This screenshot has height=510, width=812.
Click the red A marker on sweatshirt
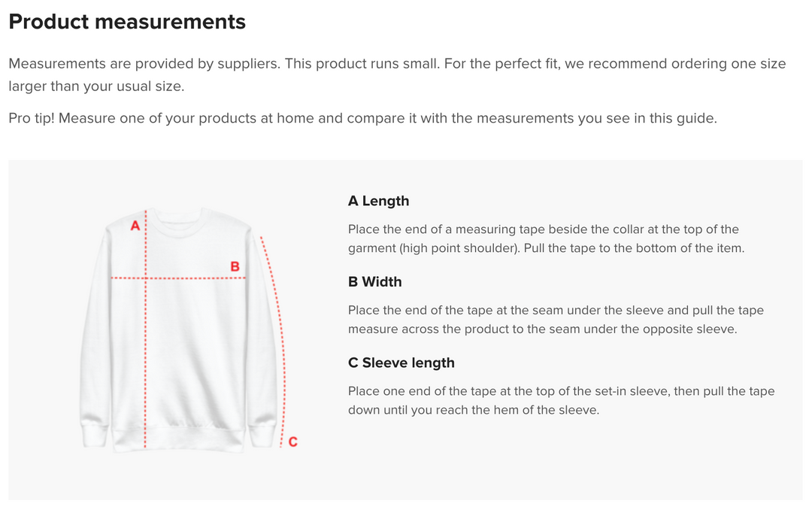pos(135,226)
